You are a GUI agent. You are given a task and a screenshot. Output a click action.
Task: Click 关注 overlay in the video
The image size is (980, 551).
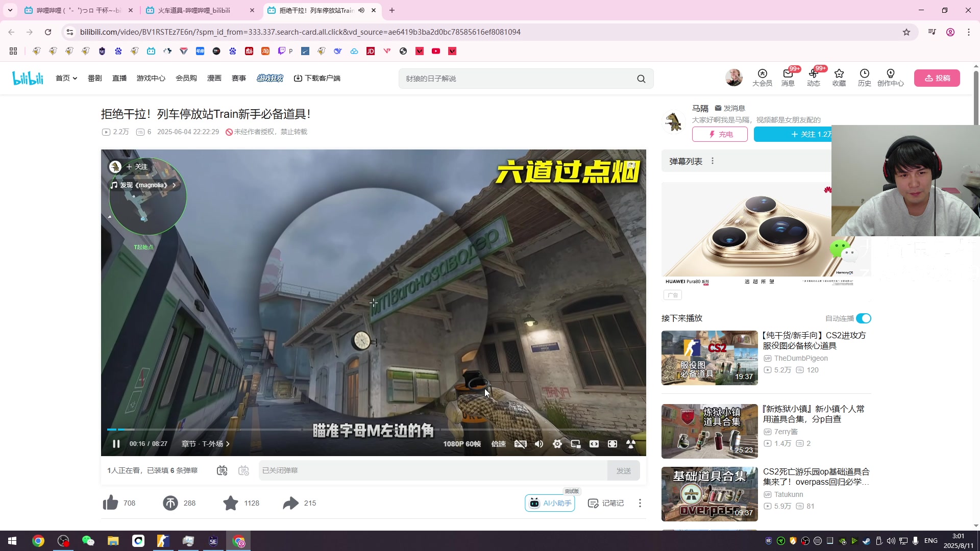[137, 167]
